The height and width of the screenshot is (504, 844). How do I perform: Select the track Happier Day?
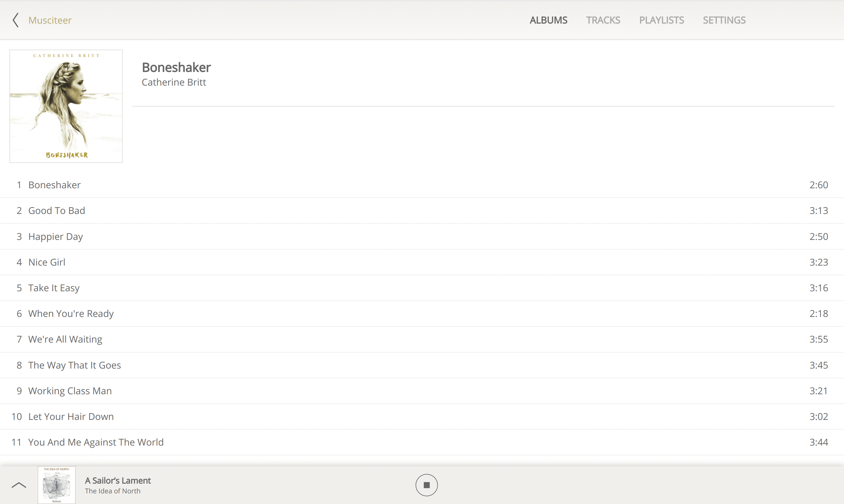click(x=55, y=236)
